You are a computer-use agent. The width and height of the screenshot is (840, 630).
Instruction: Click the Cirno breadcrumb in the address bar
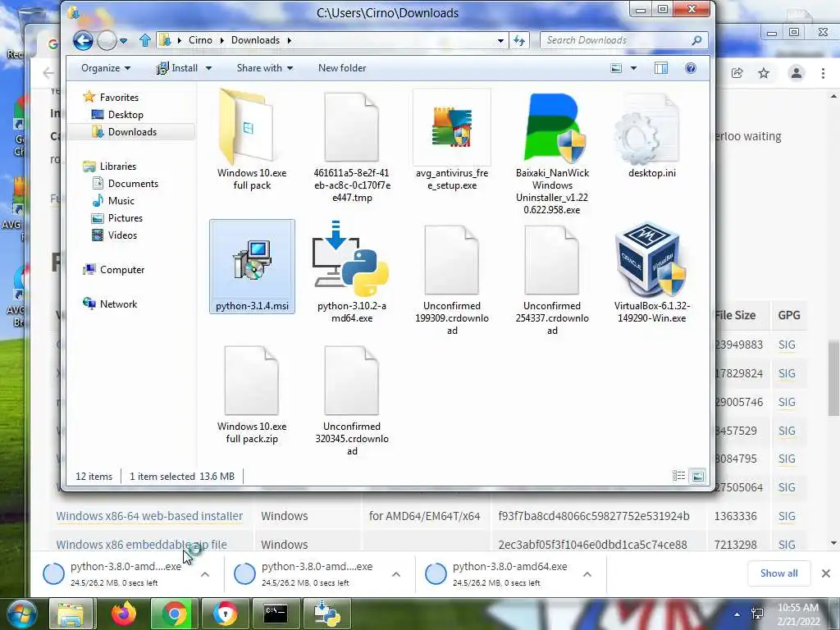coord(200,40)
